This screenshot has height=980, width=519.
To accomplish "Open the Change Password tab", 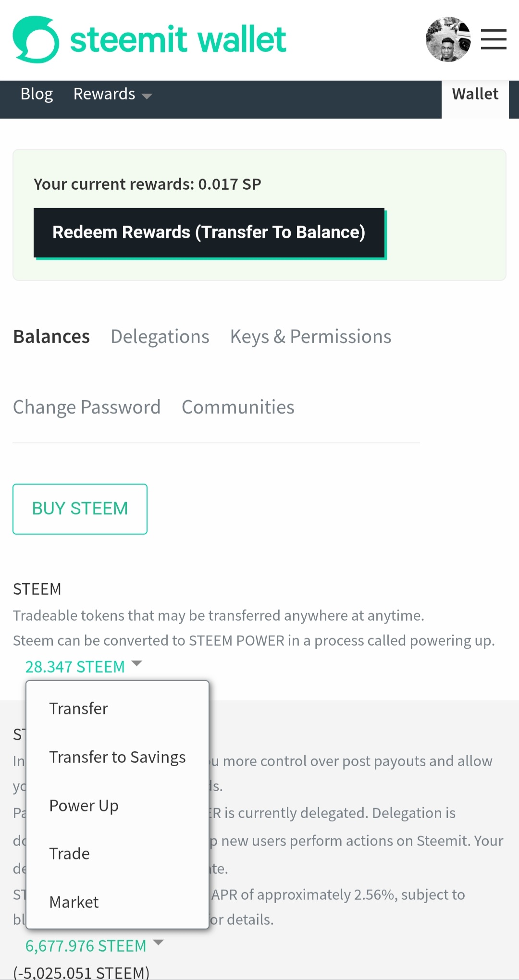I will point(86,407).
